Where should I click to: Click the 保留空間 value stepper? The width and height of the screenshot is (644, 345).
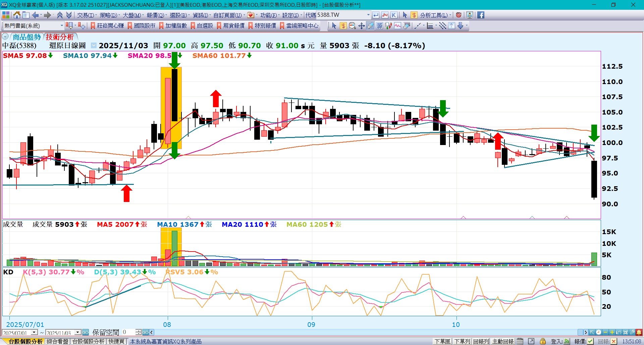[138, 332]
